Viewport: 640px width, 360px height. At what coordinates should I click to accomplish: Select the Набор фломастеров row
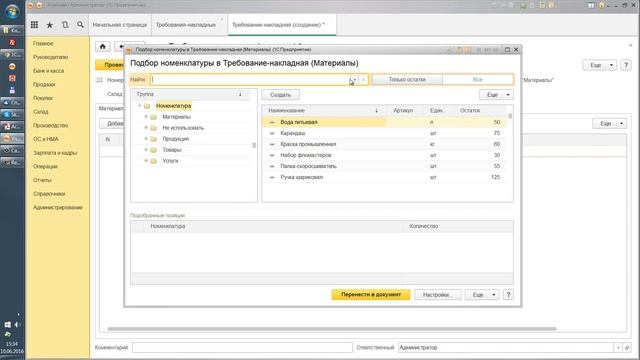tap(384, 156)
